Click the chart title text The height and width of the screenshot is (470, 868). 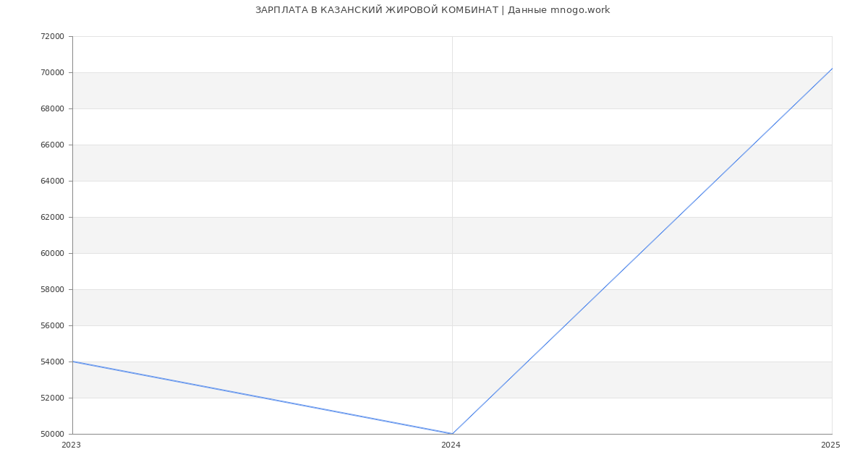[433, 10]
